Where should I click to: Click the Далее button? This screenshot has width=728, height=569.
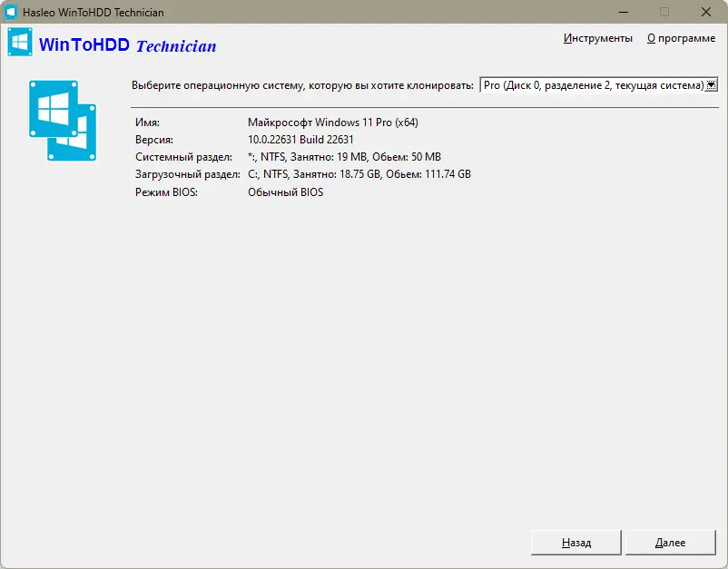[x=670, y=542]
